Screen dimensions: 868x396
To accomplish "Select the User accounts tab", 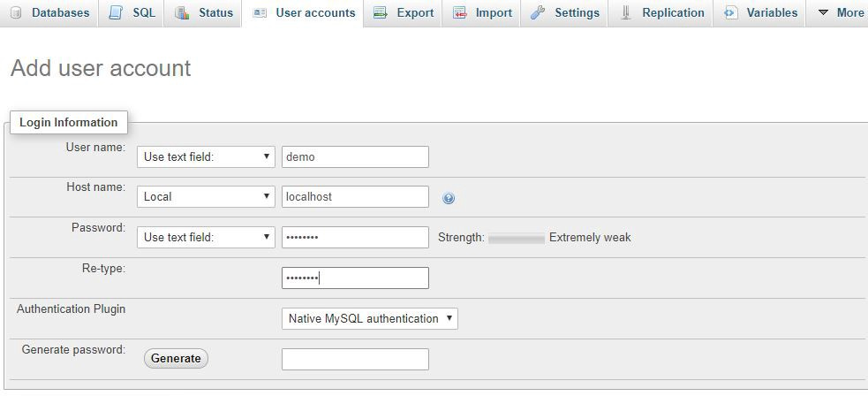I will point(304,12).
